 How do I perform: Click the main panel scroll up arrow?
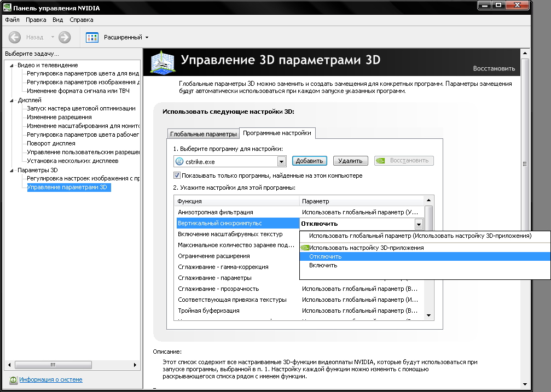[x=525, y=53]
